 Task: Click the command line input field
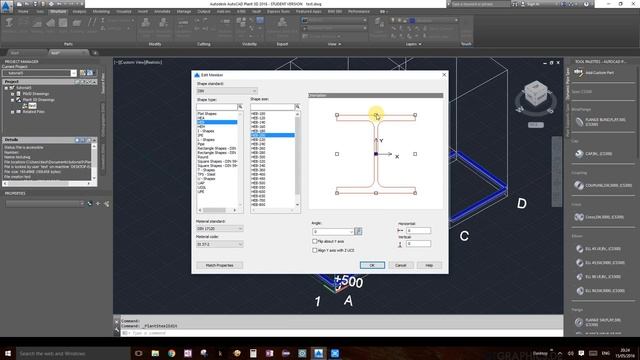(343, 333)
